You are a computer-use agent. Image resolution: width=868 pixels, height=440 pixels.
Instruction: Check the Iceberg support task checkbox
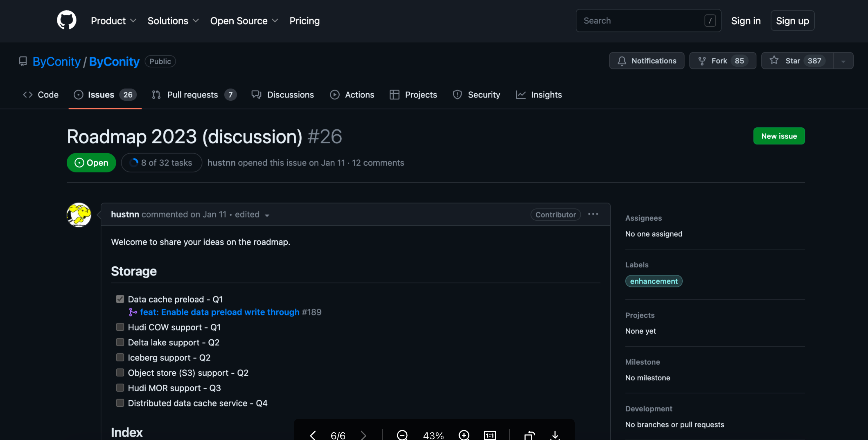tap(120, 357)
